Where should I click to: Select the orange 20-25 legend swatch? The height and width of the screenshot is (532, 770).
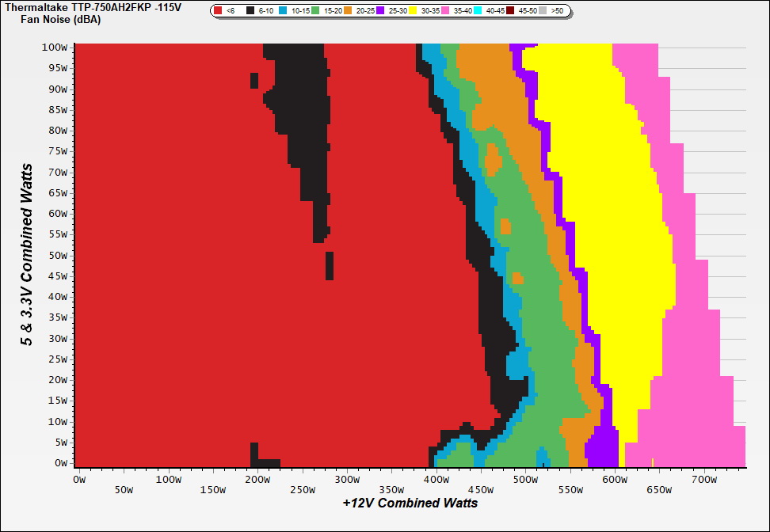pos(348,11)
